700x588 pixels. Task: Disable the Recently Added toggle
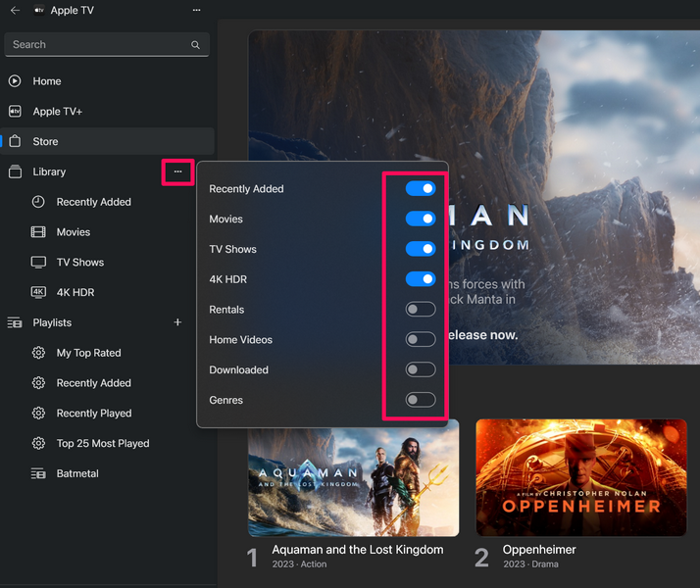point(421,189)
